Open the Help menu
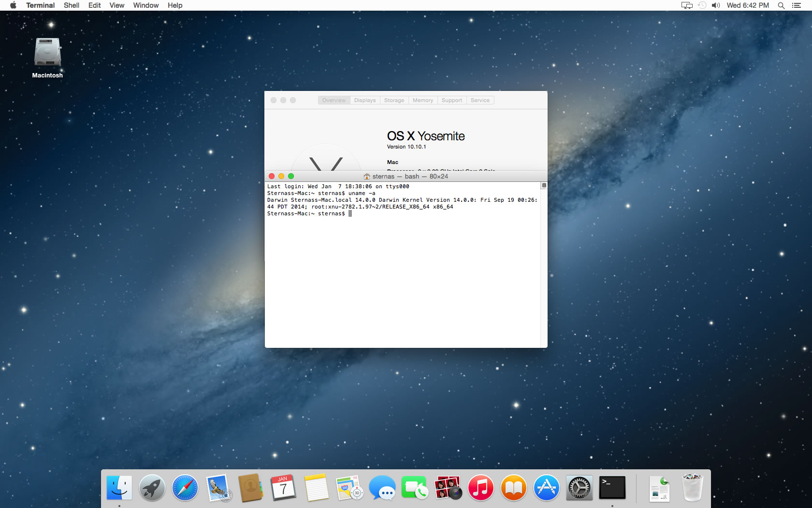Viewport: 812px width, 508px height. coord(175,5)
